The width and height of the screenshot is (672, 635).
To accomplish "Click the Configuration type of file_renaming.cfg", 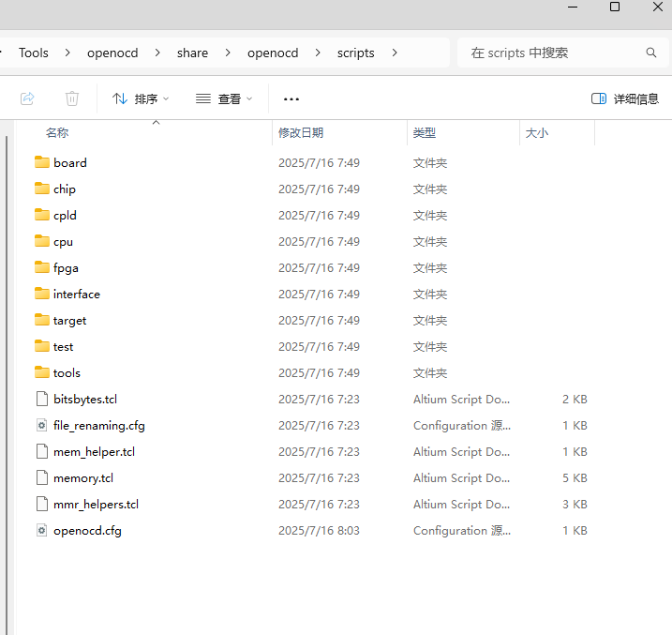I will pos(462,425).
